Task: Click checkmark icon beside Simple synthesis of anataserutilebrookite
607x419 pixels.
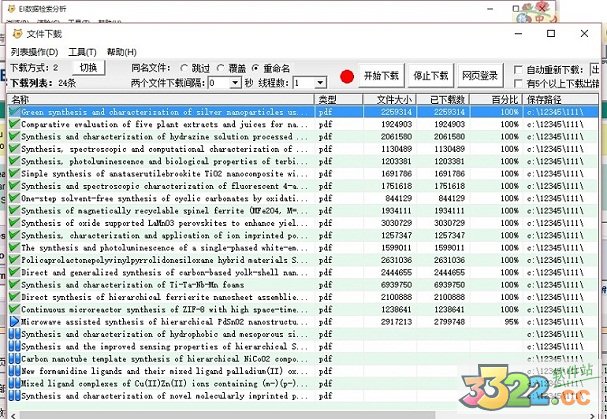Action: tap(14, 173)
